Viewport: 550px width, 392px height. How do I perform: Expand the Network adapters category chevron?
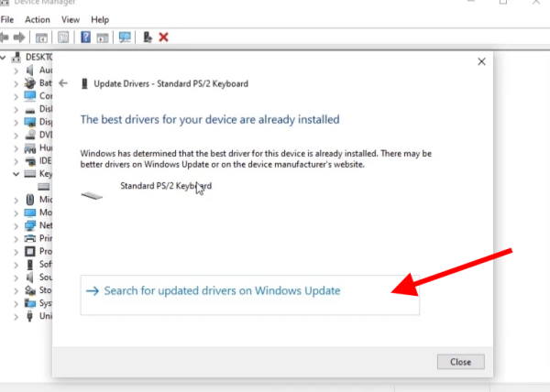pyautogui.click(x=16, y=225)
